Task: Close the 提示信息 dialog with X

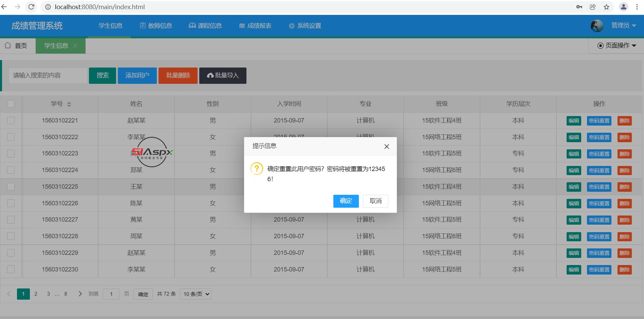Action: coord(386,147)
